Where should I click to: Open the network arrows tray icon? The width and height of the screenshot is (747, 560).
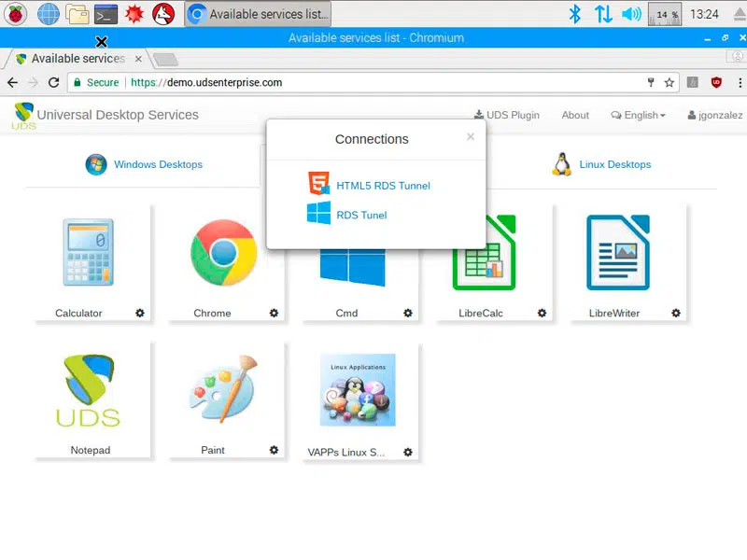603,14
